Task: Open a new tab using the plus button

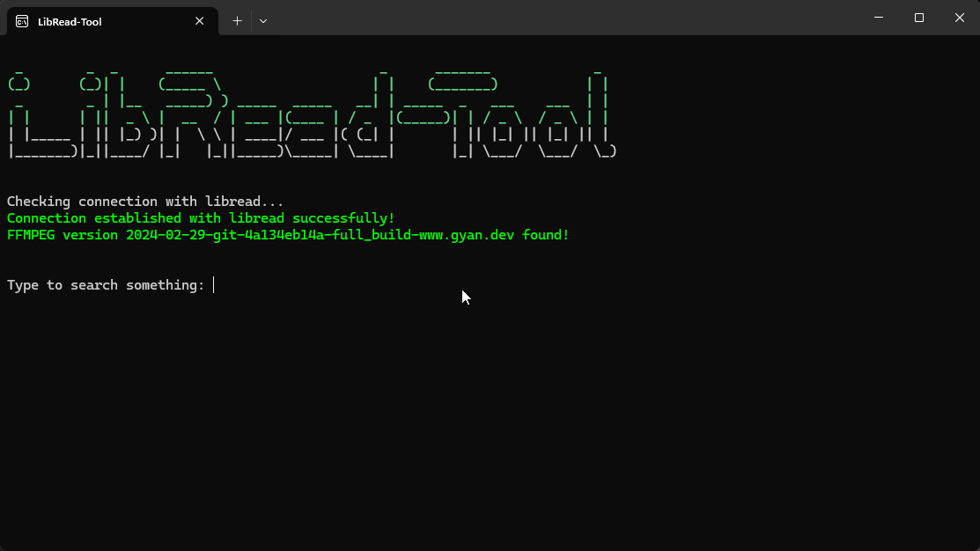Action: 236,20
